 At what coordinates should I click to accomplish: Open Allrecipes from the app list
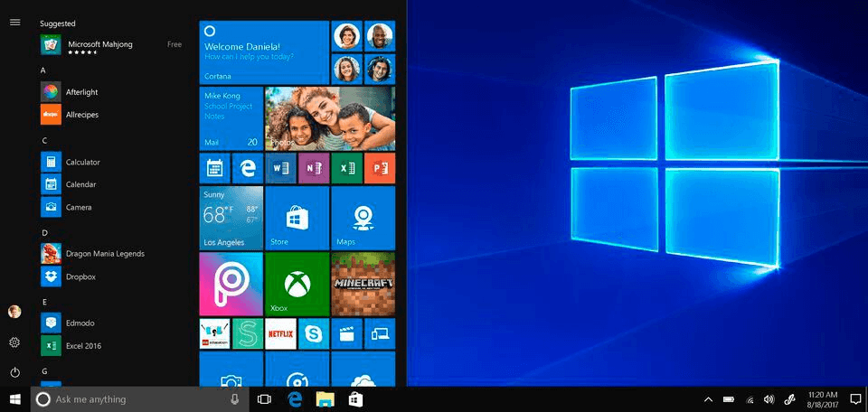pyautogui.click(x=82, y=115)
